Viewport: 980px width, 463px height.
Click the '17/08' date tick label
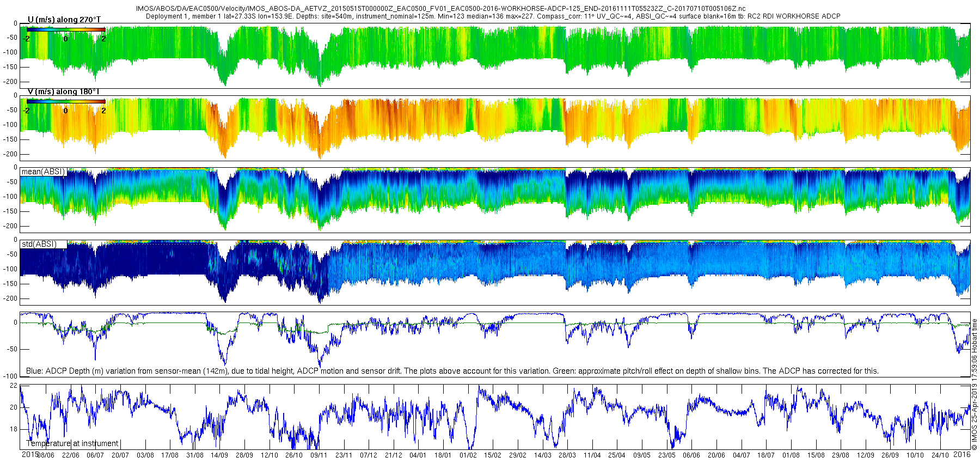pyautogui.click(x=170, y=455)
